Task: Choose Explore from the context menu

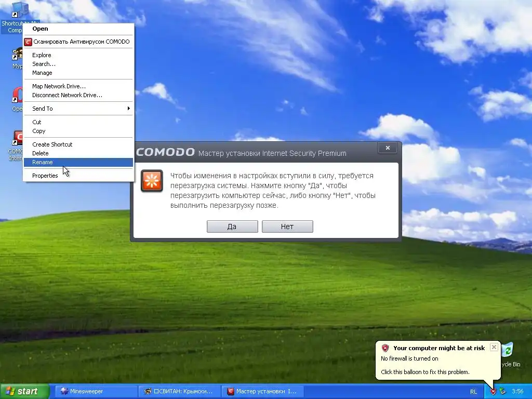Action: pos(78,55)
